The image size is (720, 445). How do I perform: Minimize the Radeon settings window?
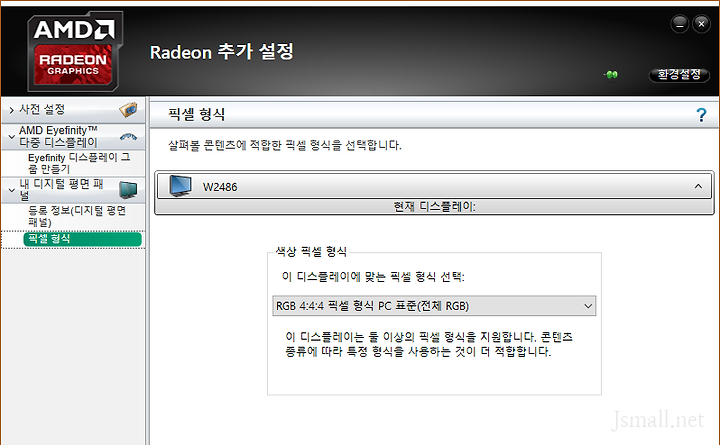click(679, 24)
